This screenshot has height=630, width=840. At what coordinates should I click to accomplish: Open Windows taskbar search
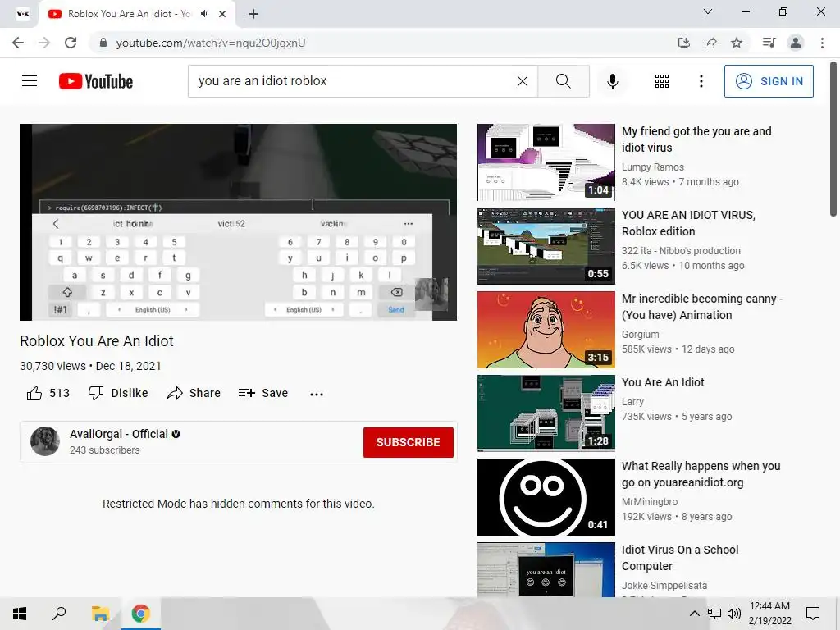point(59,614)
